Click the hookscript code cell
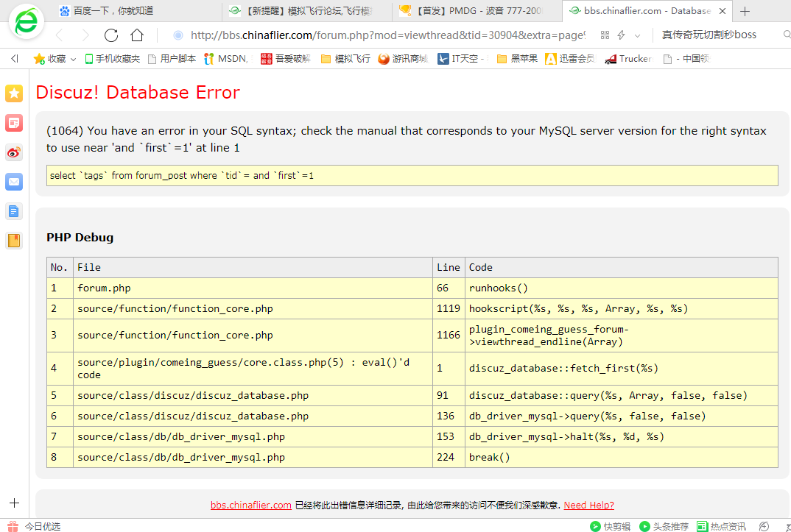This screenshot has width=791, height=532. 622,308
